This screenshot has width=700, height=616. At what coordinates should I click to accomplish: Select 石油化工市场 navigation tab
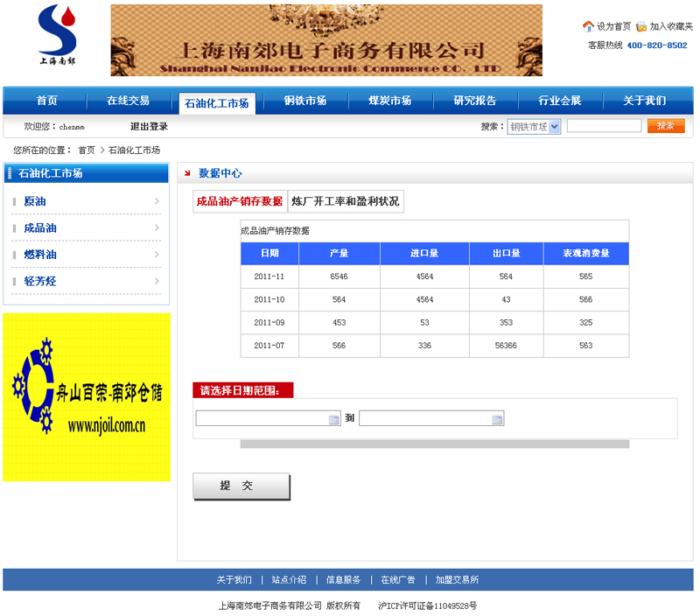pos(217,103)
